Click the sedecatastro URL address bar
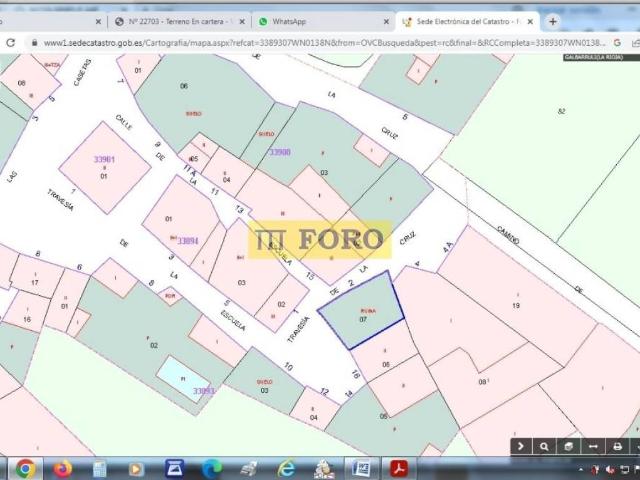Image resolution: width=640 pixels, height=480 pixels. point(324,43)
